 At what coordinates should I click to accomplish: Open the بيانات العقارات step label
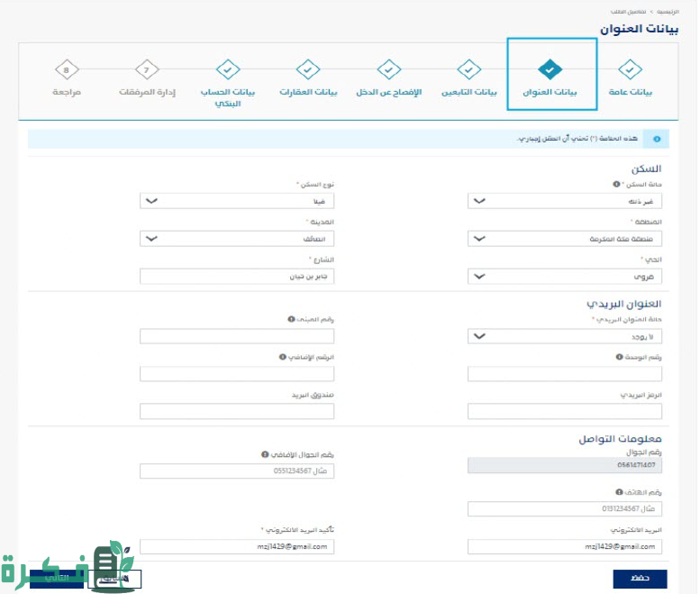click(x=308, y=92)
